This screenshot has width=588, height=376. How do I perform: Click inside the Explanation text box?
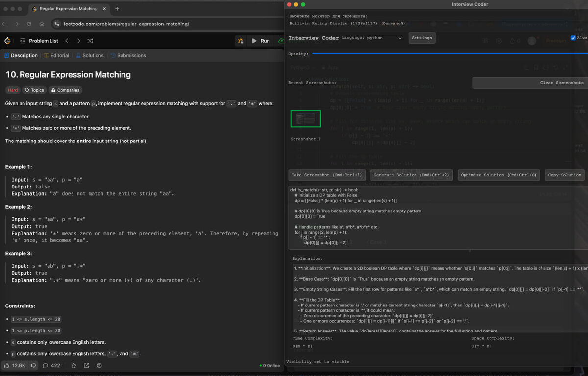440,298
